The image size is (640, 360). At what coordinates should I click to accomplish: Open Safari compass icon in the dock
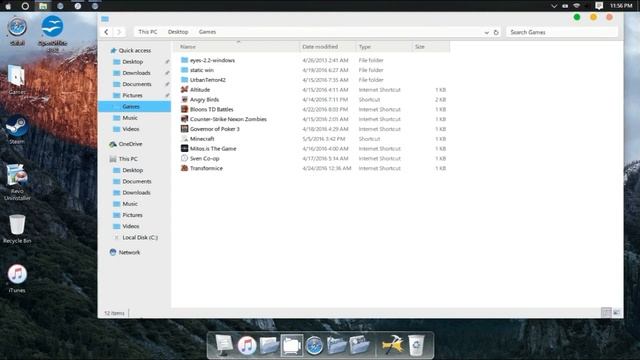(314, 345)
